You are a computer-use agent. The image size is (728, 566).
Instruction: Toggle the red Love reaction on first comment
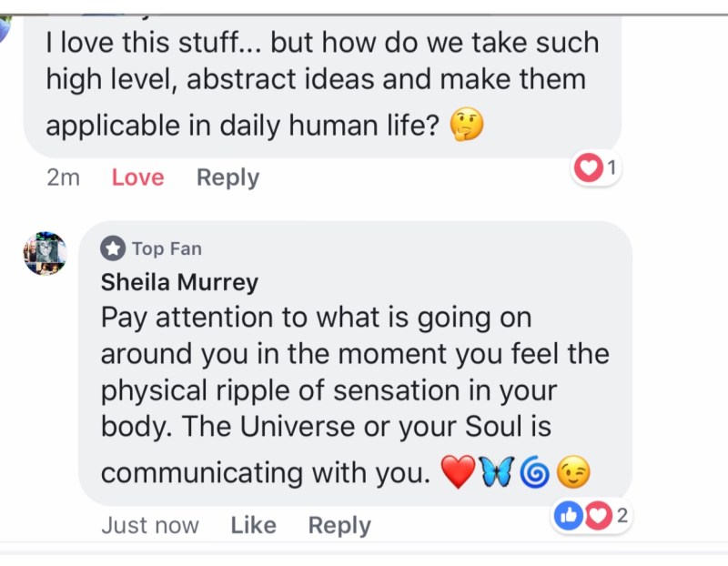pyautogui.click(x=137, y=177)
